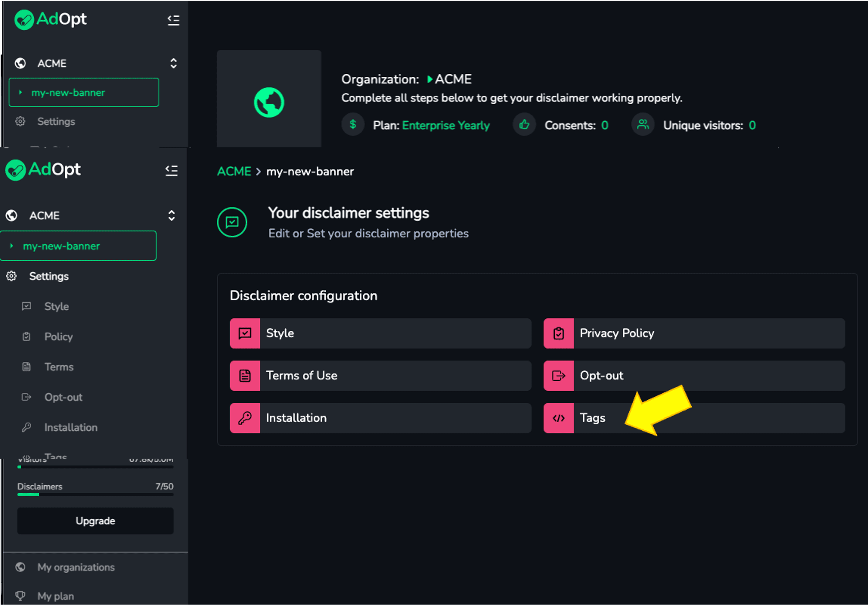Click the pink Style card icon
Viewport: 868px width, 606px height.
[x=245, y=333]
